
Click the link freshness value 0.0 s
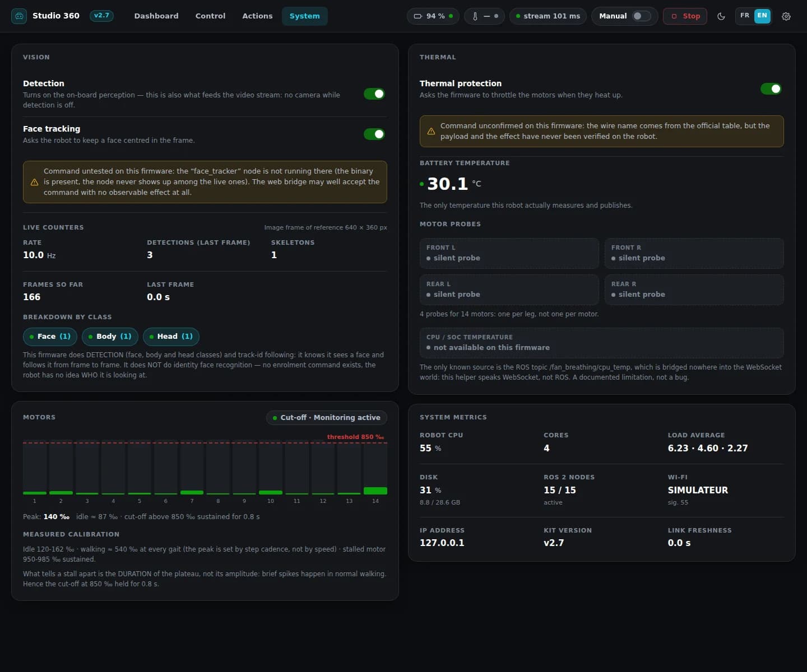(679, 543)
